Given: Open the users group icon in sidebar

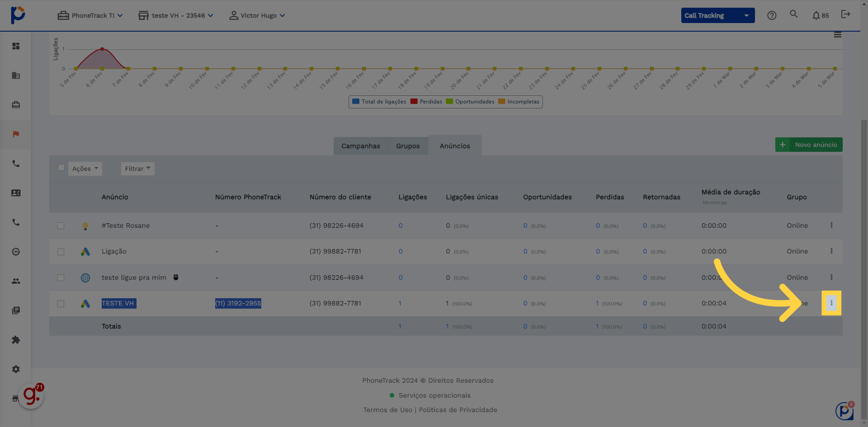Looking at the screenshot, I should (x=16, y=281).
